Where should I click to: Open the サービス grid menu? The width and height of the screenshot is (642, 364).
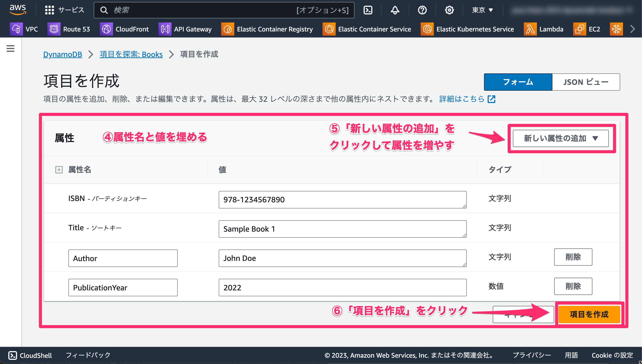(64, 10)
